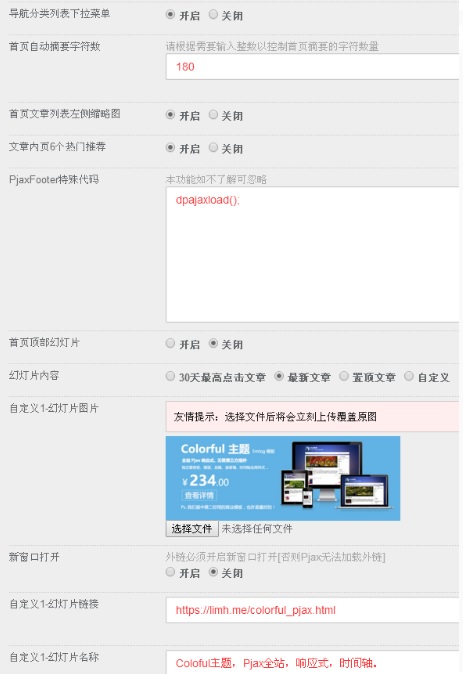
Task: Turn on 首页文章列表左侧缩略图 with 开启
Action: (x=170, y=115)
